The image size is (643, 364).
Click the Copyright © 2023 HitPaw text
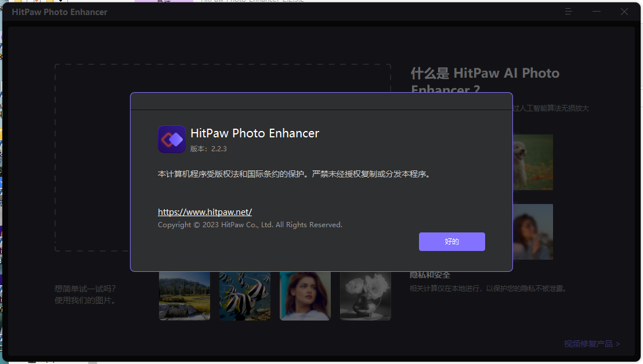coord(250,225)
